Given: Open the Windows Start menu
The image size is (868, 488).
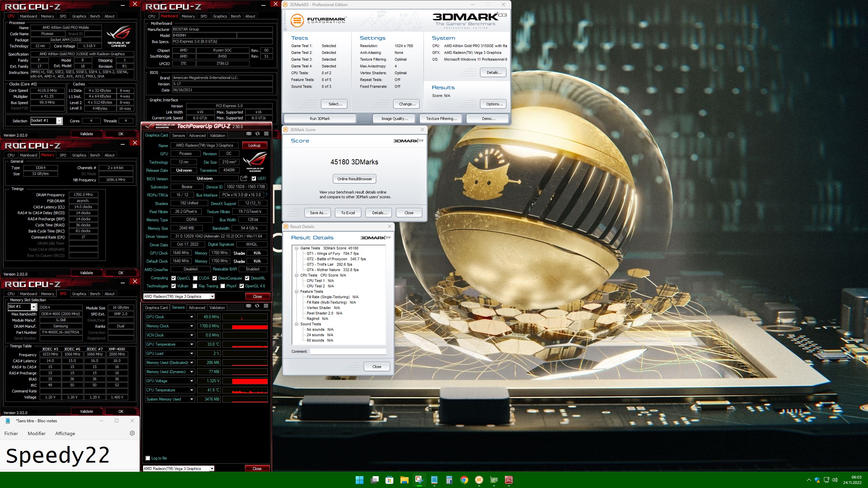Looking at the screenshot, I should pyautogui.click(x=359, y=480).
